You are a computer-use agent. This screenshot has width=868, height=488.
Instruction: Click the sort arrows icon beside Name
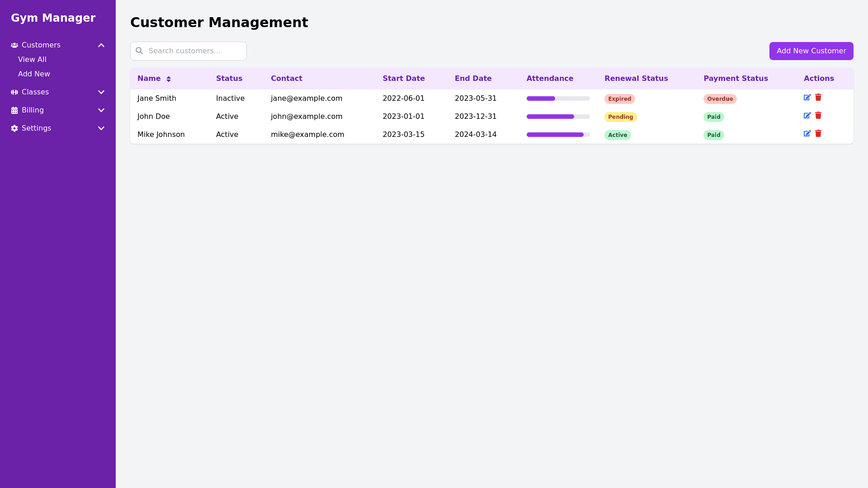169,79
